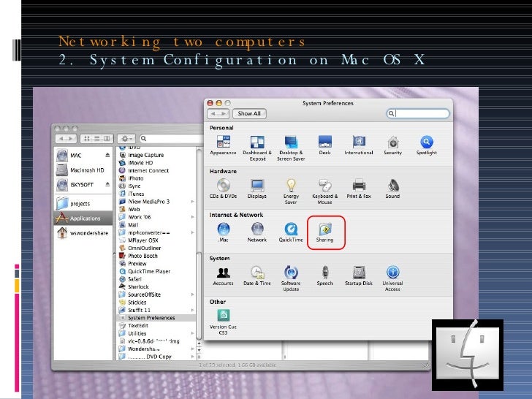Expand iWork '06 folder arrow
This screenshot has height=399, width=532.
(192, 217)
